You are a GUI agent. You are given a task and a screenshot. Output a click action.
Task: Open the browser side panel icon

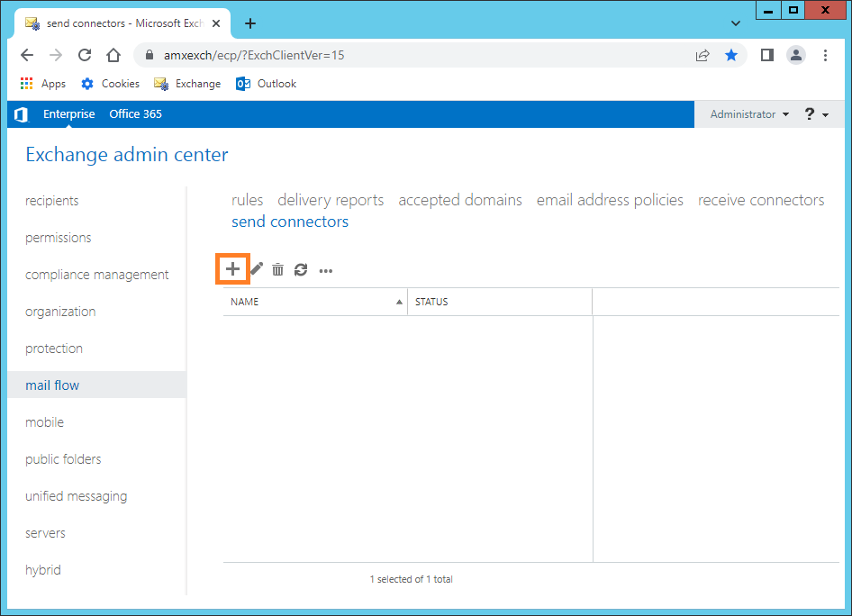point(766,55)
